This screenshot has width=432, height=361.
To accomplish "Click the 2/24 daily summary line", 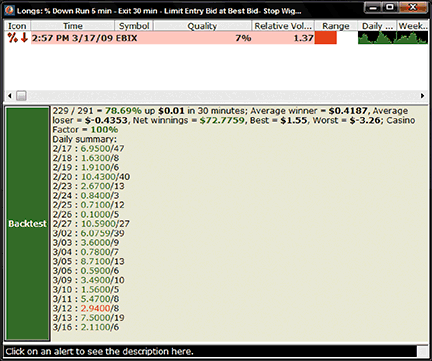I will [x=86, y=195].
